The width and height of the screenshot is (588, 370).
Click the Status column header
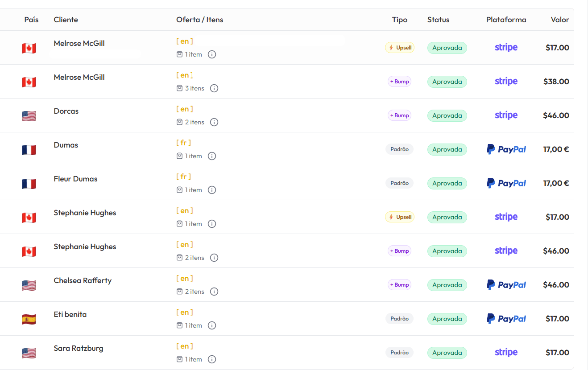click(x=438, y=20)
